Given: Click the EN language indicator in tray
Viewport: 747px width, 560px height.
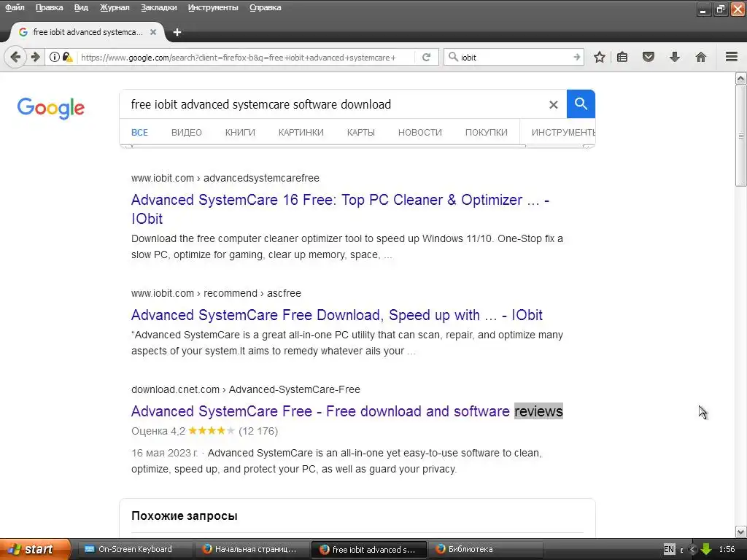Looking at the screenshot, I should click(669, 549).
